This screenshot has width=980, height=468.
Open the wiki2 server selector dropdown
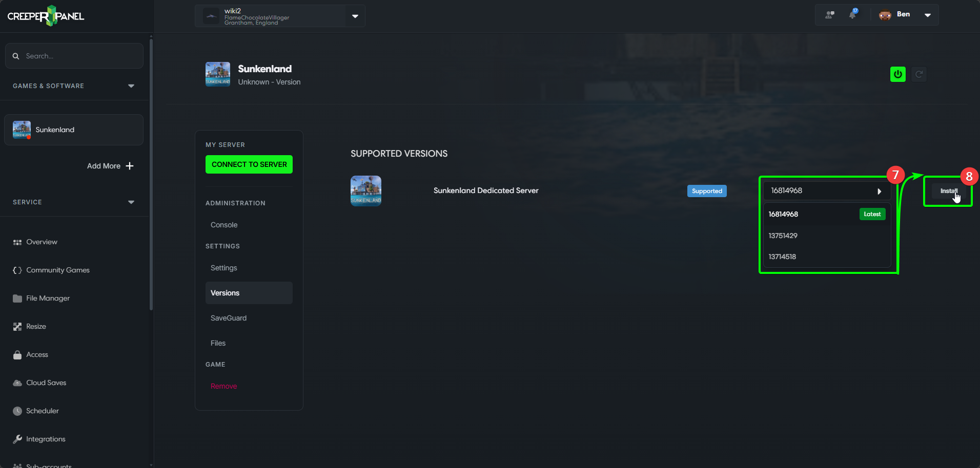pos(355,16)
